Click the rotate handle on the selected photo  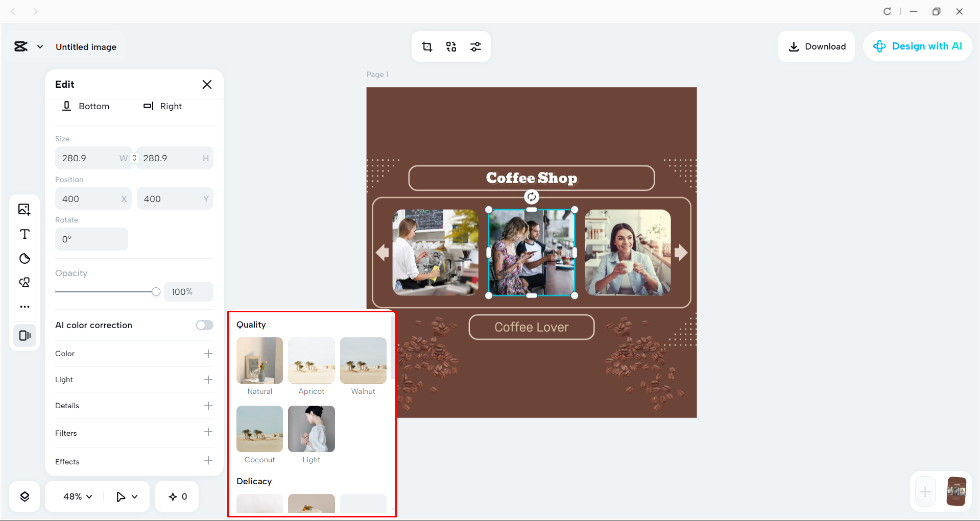531,197
